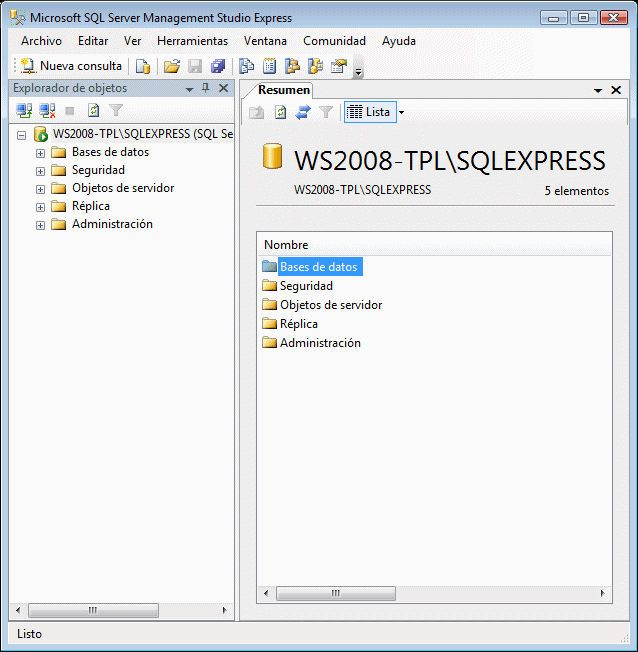
Task: Open the Resumen active files dropdown arrow
Action: [x=598, y=90]
